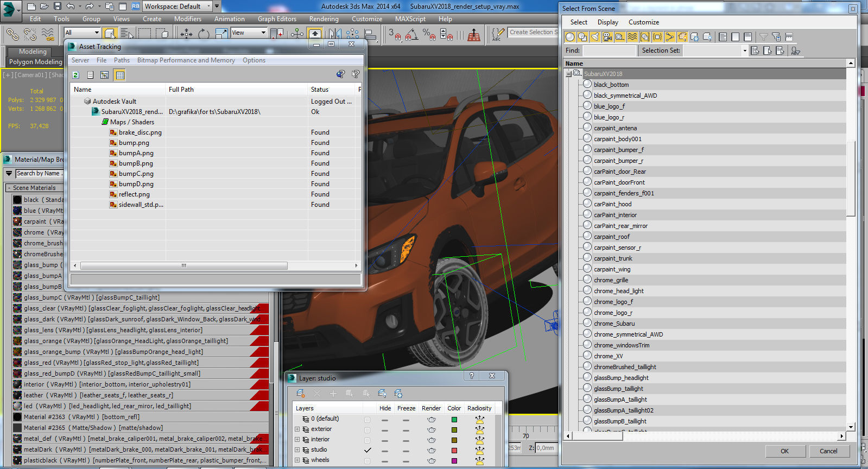Image resolution: width=868 pixels, height=469 pixels.
Task: Toggle Hide for studio layer
Action: pos(385,451)
